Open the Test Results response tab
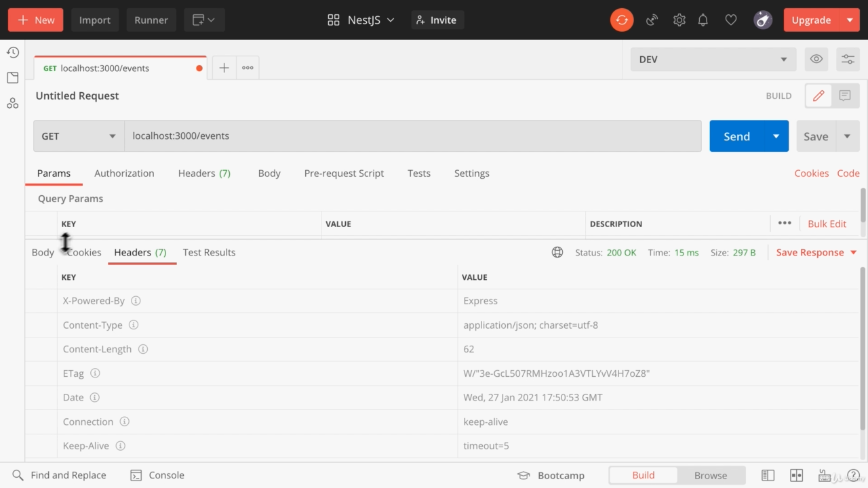The height and width of the screenshot is (488, 868). 209,252
